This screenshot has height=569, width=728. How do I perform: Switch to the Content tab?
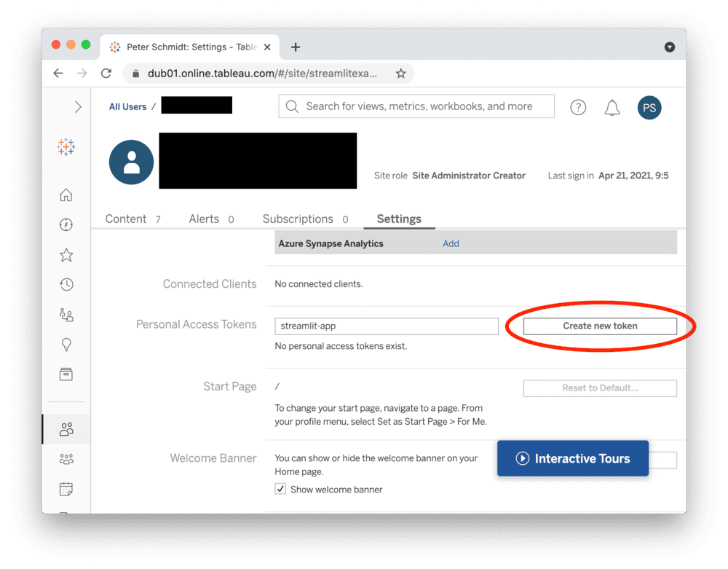point(126,219)
